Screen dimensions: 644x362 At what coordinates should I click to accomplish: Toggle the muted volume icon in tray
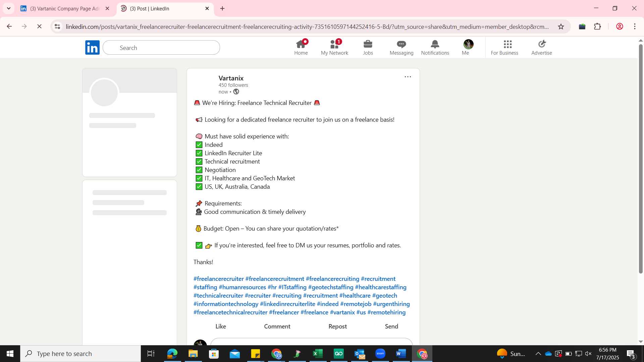[588, 354]
